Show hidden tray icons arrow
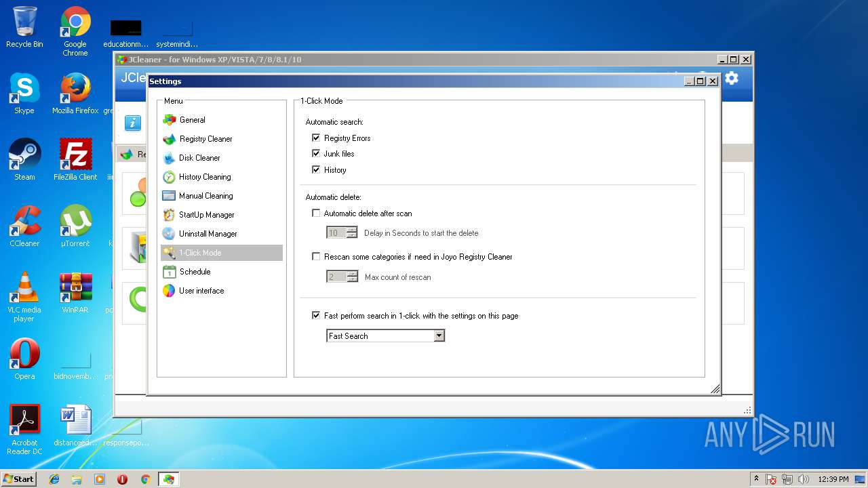 [756, 479]
